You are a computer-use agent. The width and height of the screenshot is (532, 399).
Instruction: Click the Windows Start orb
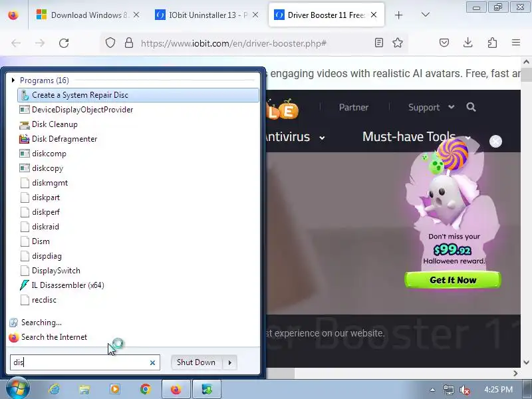18,388
